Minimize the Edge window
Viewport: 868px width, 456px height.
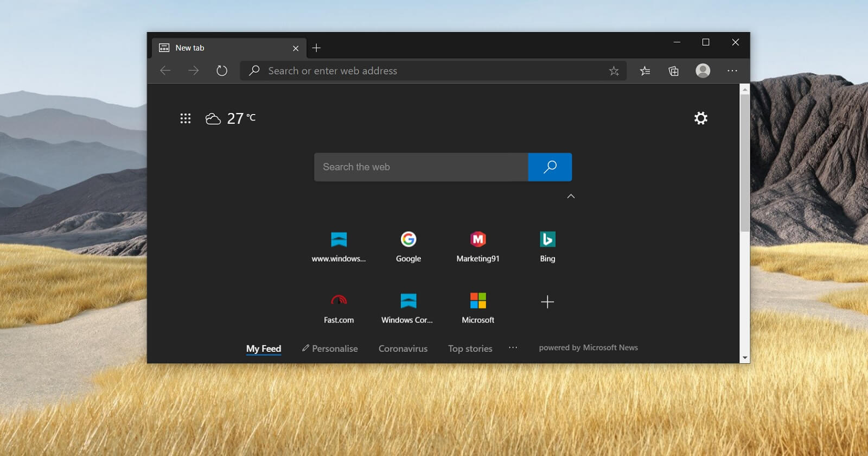[676, 42]
